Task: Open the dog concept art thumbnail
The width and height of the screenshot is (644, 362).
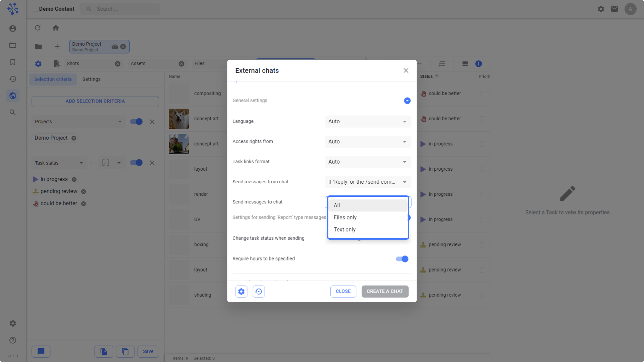Action: [179, 119]
